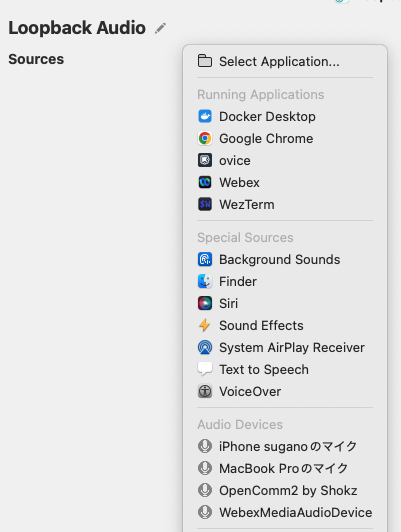The width and height of the screenshot is (401, 532).
Task: Click the Siri icon
Action: tap(205, 303)
